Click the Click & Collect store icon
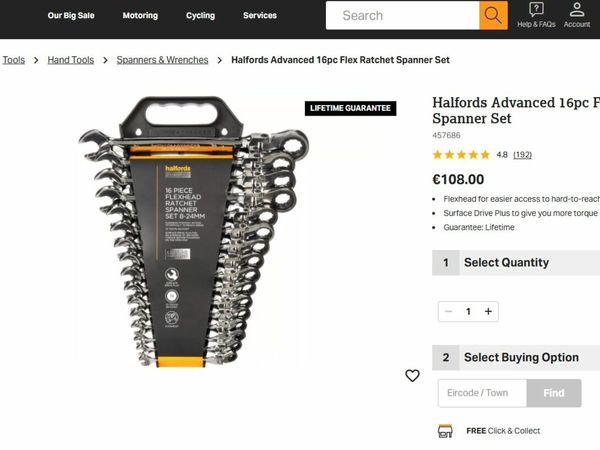 pos(445,431)
